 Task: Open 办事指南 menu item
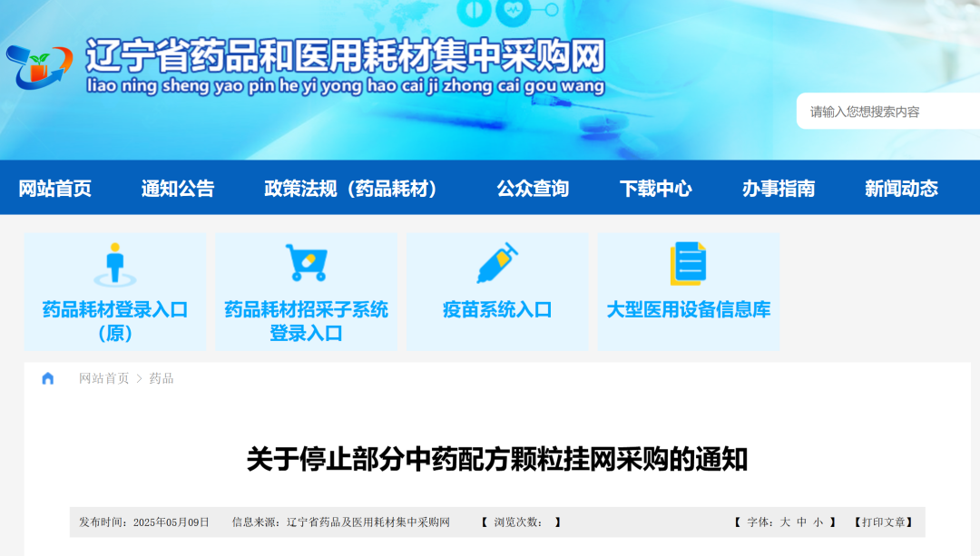[779, 188]
